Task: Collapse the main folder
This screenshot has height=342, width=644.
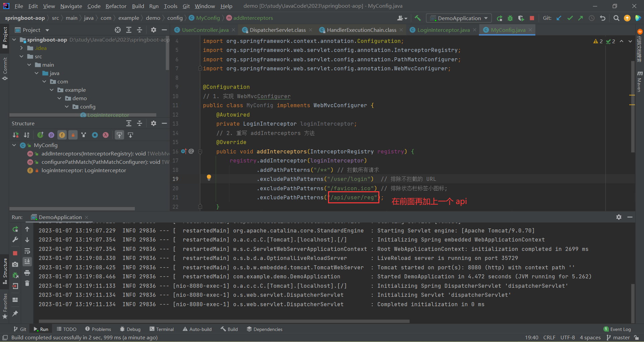Action: point(29,65)
